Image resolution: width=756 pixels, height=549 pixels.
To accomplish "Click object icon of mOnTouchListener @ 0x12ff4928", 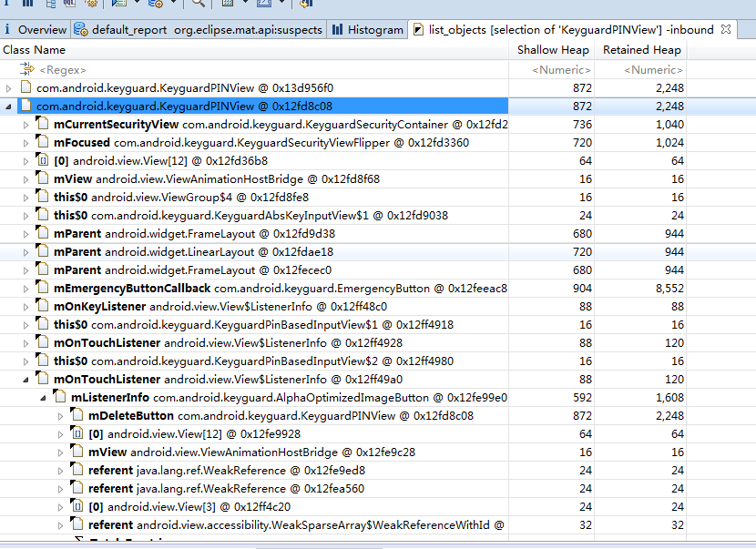I will coord(43,342).
